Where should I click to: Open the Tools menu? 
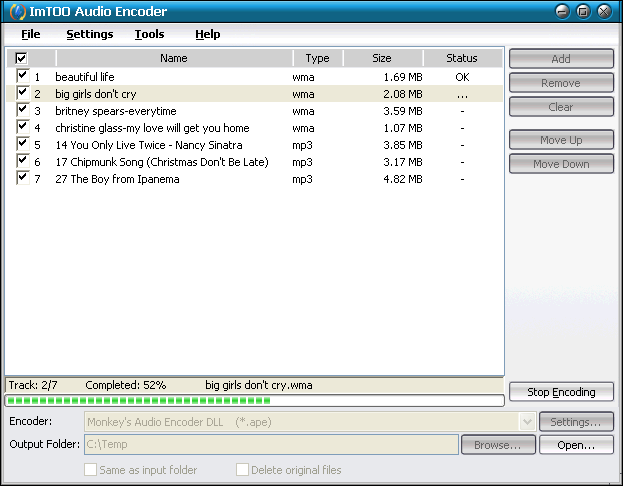click(149, 34)
